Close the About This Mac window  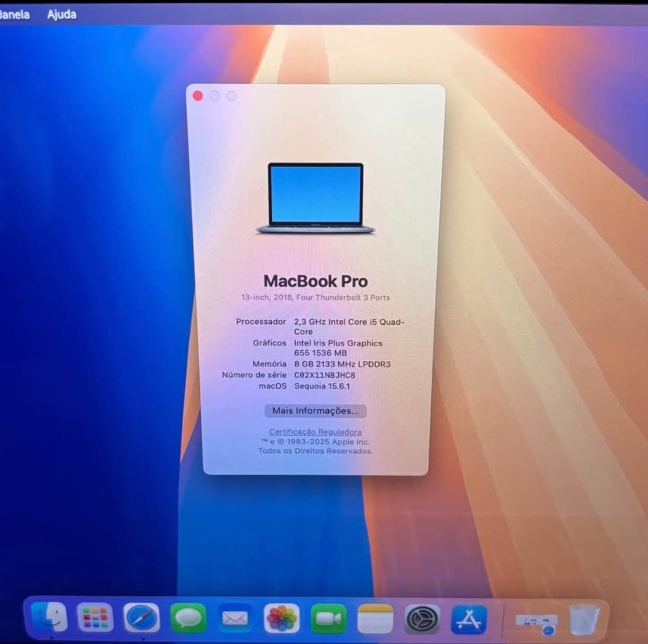[x=198, y=96]
